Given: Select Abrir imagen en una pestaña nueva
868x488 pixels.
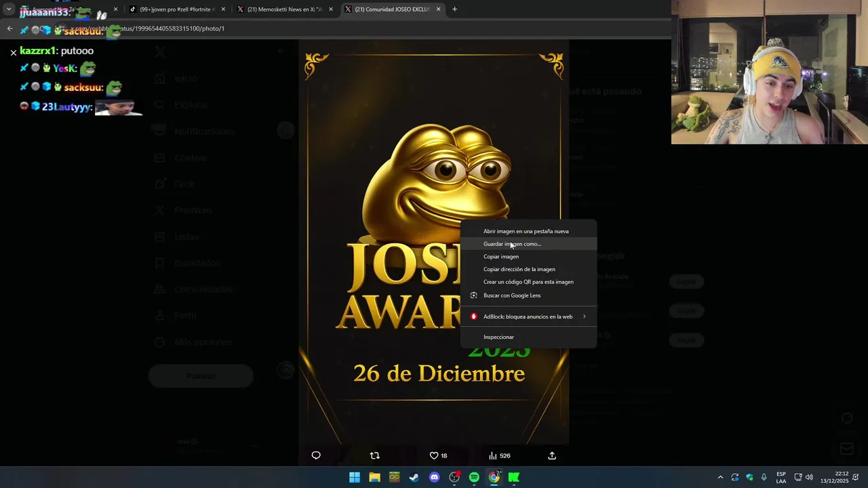Looking at the screenshot, I should (x=529, y=231).
